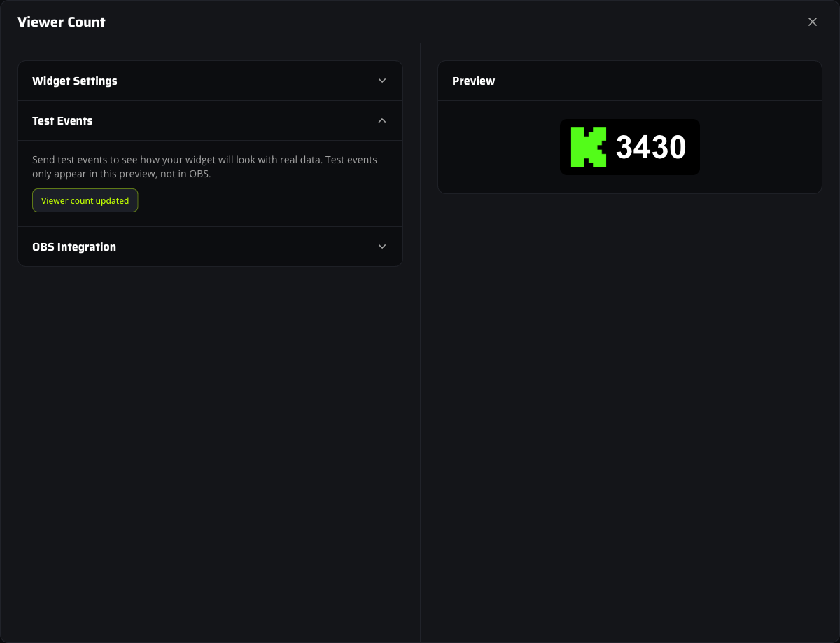
Task: Click the OBS Integration section title
Action: pos(74,247)
